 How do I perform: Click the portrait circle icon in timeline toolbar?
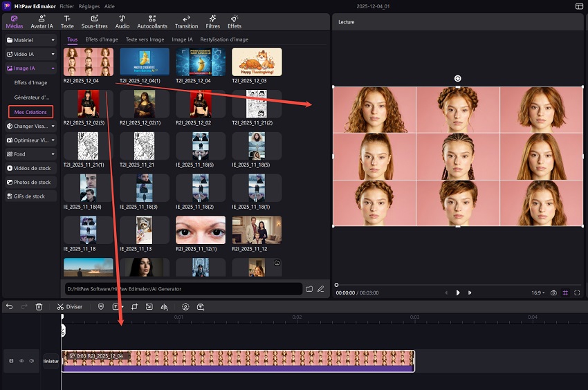[185, 307]
